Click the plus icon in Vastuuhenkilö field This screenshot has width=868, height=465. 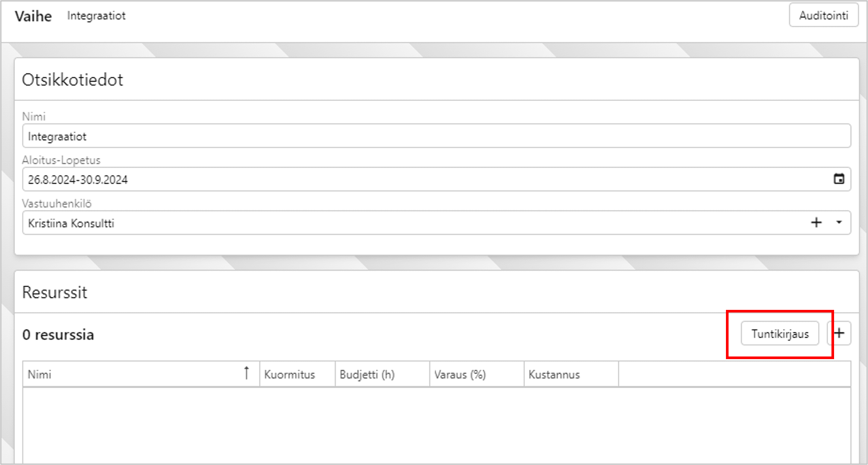click(x=816, y=223)
